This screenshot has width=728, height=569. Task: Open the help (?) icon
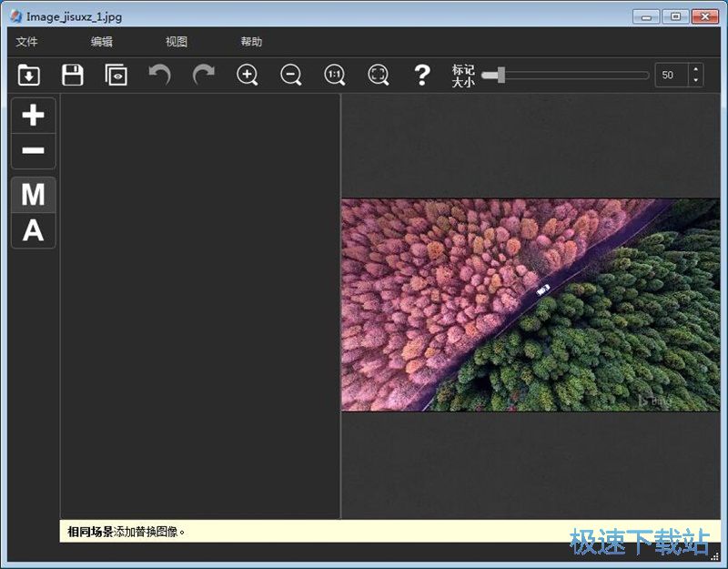(x=421, y=76)
